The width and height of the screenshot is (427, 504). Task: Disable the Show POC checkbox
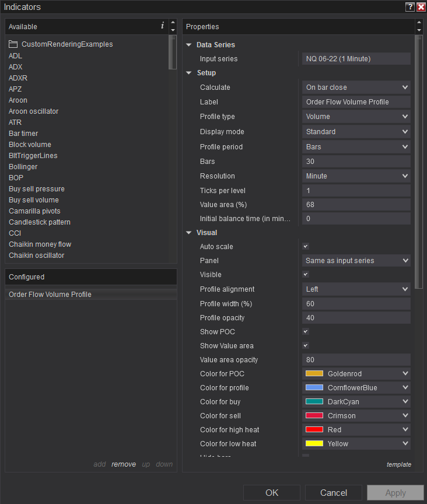[x=306, y=332]
